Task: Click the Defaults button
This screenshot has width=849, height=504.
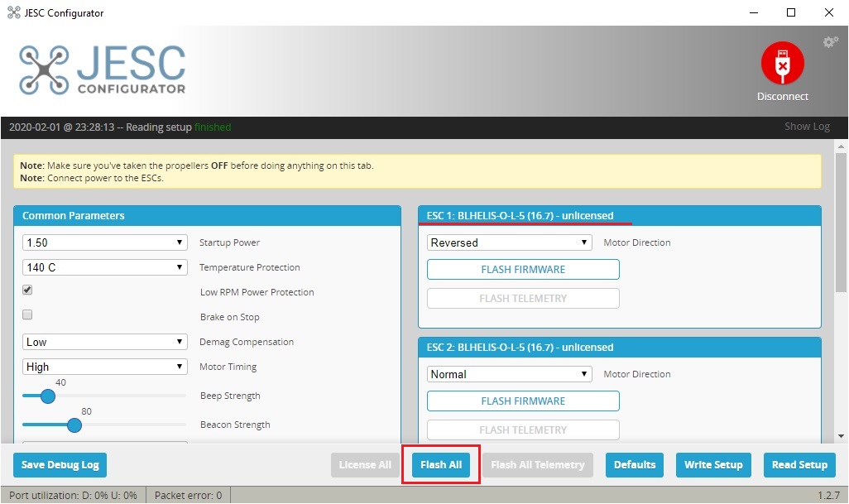Action: pyautogui.click(x=635, y=465)
